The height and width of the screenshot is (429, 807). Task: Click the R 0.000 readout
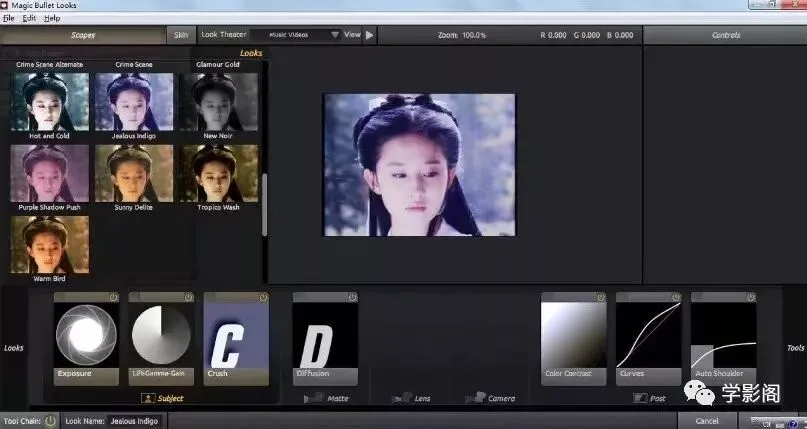click(x=553, y=35)
